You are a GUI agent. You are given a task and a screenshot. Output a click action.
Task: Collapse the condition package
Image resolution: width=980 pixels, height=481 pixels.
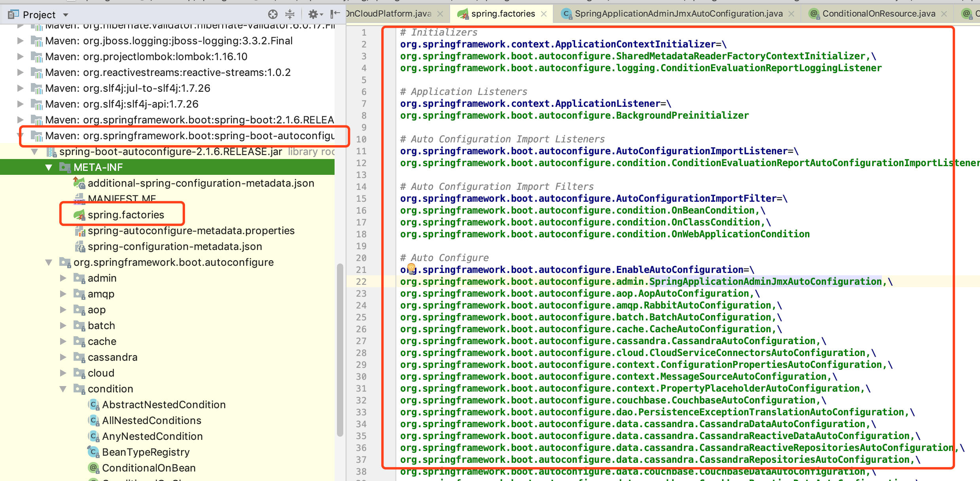[63, 389]
